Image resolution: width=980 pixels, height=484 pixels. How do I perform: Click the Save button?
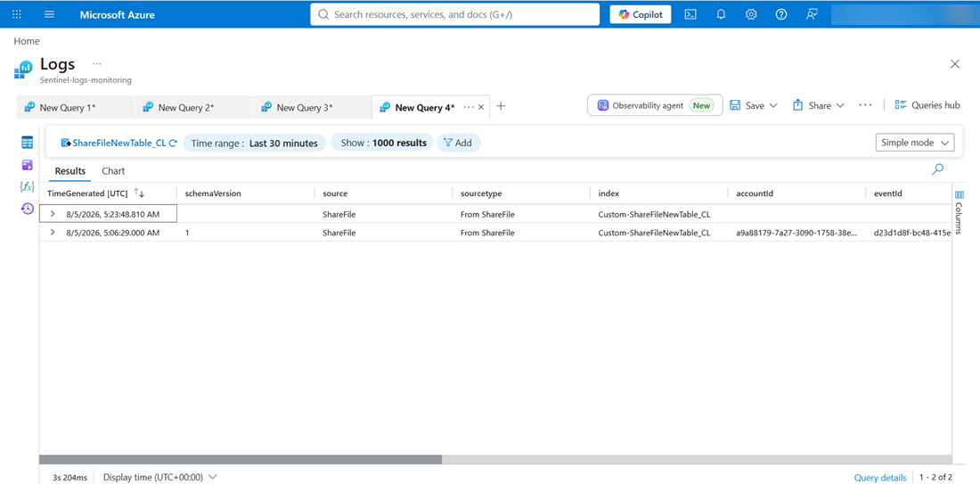pos(747,106)
